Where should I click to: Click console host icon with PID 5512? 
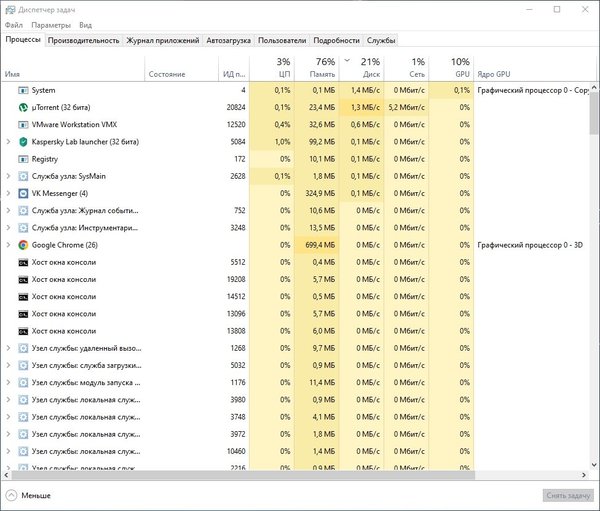coord(23,263)
